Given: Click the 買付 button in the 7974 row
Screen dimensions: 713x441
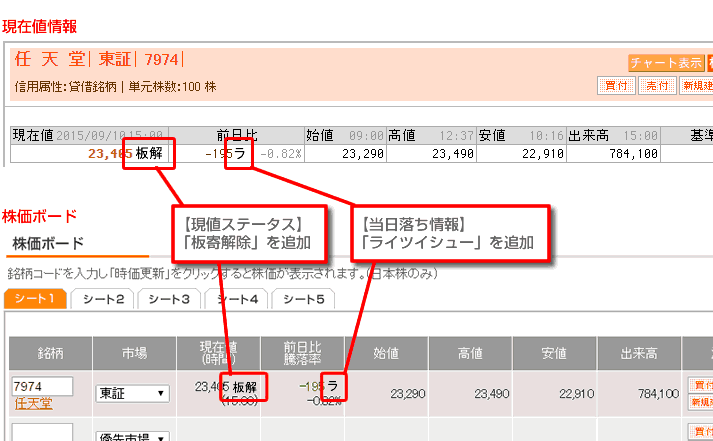Looking at the screenshot, I should click(701, 385).
